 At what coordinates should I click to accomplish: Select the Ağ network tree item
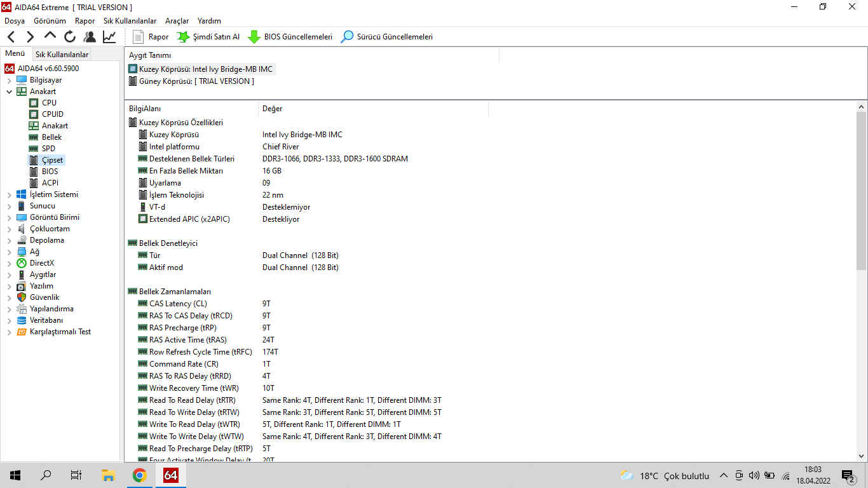[x=34, y=252]
